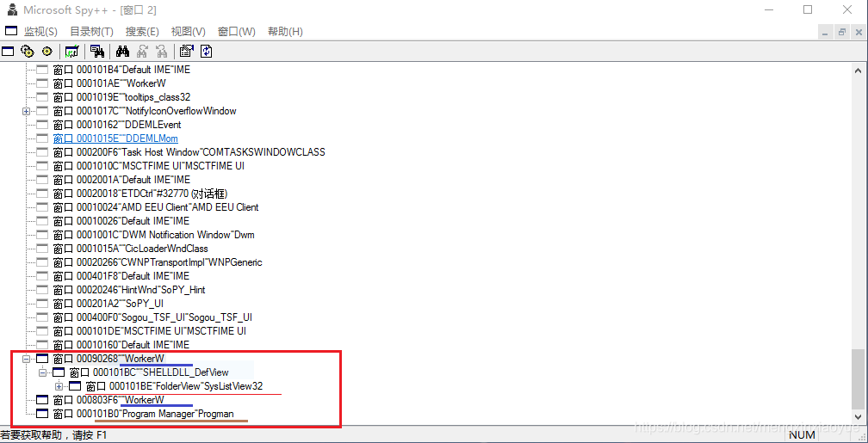Minimize the child window 窗口 2

point(827,32)
